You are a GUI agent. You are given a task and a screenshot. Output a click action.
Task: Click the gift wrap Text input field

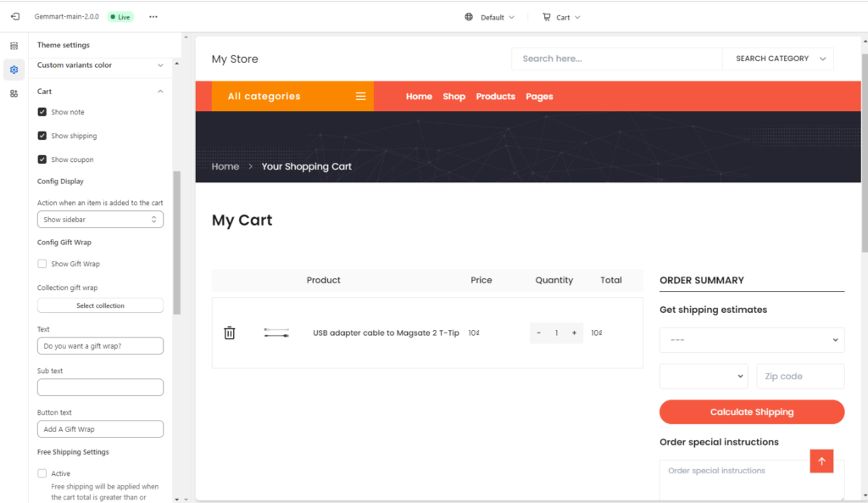point(100,346)
